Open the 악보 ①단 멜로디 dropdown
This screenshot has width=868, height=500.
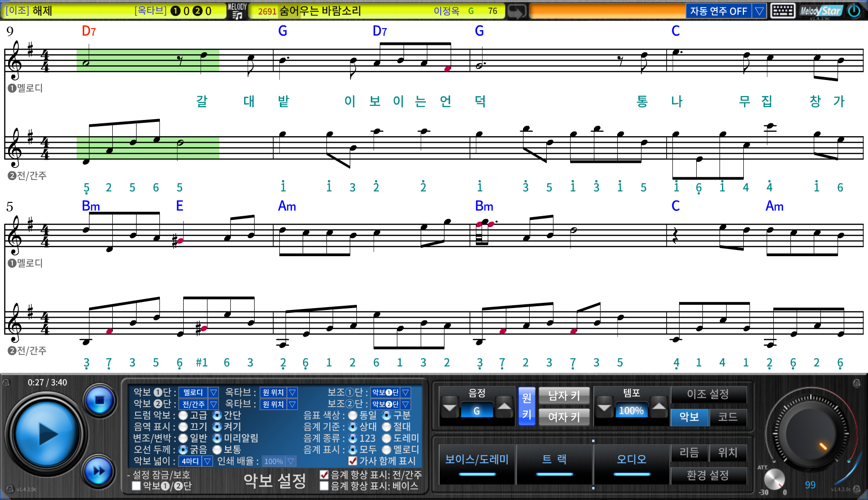pyautogui.click(x=214, y=392)
